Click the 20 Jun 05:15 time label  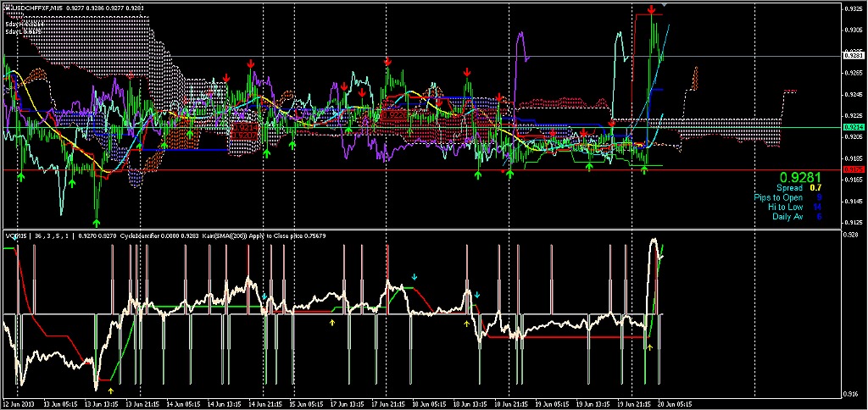pos(674,403)
